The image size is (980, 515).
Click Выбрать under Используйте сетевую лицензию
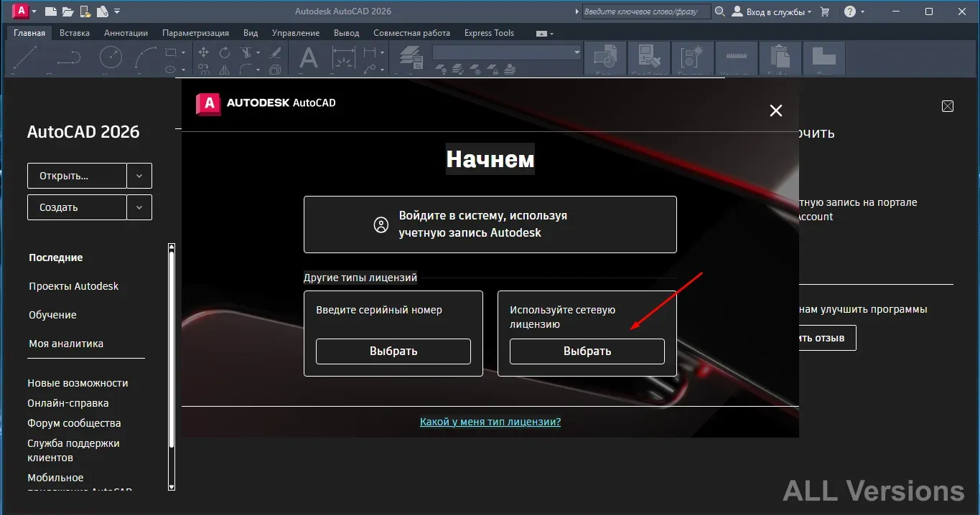[x=587, y=351]
